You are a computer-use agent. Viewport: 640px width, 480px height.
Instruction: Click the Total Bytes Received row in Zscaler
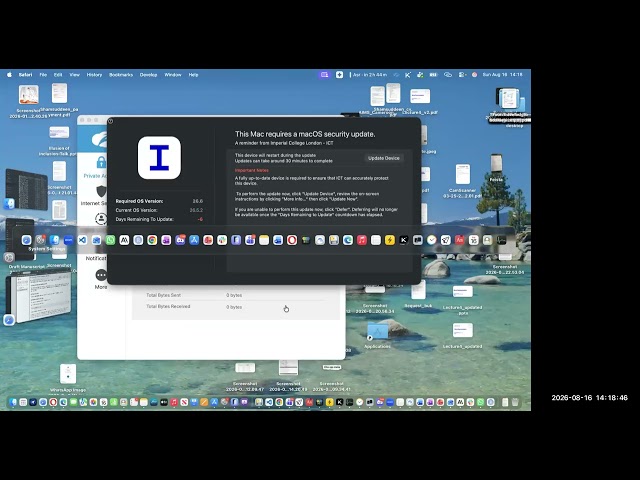pyautogui.click(x=236, y=307)
